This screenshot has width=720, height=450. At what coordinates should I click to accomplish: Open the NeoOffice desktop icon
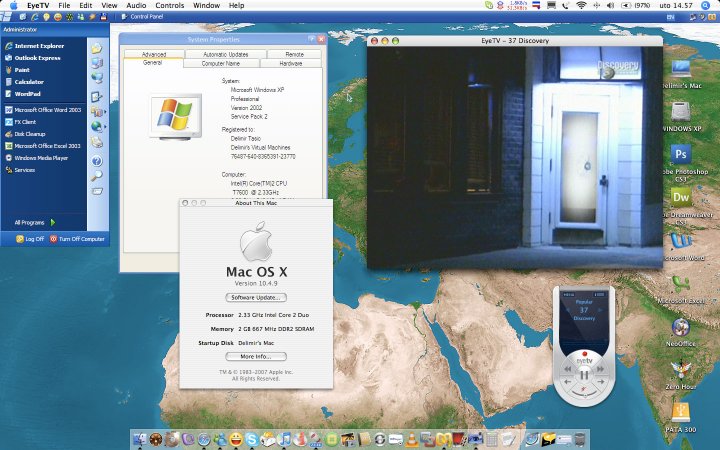point(681,328)
